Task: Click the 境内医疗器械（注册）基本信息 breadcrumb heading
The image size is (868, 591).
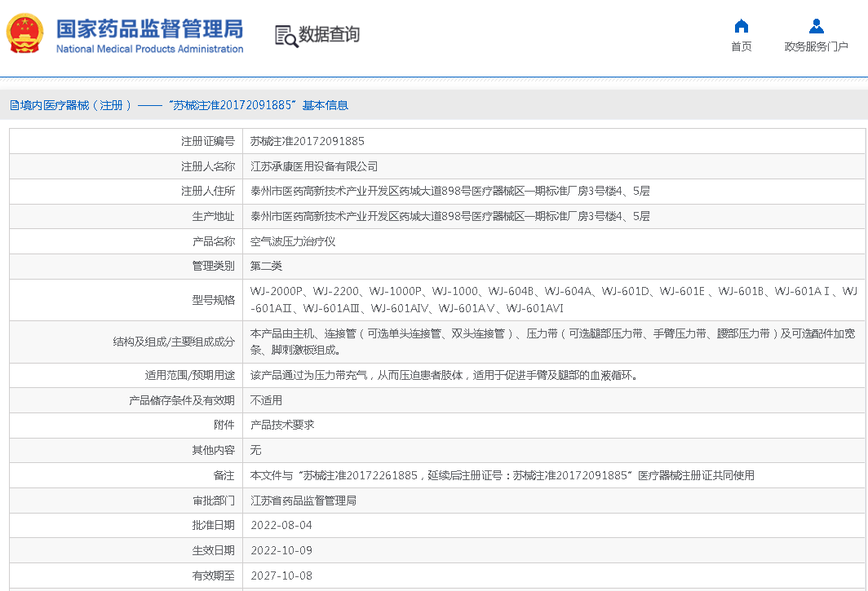Action: point(179,105)
